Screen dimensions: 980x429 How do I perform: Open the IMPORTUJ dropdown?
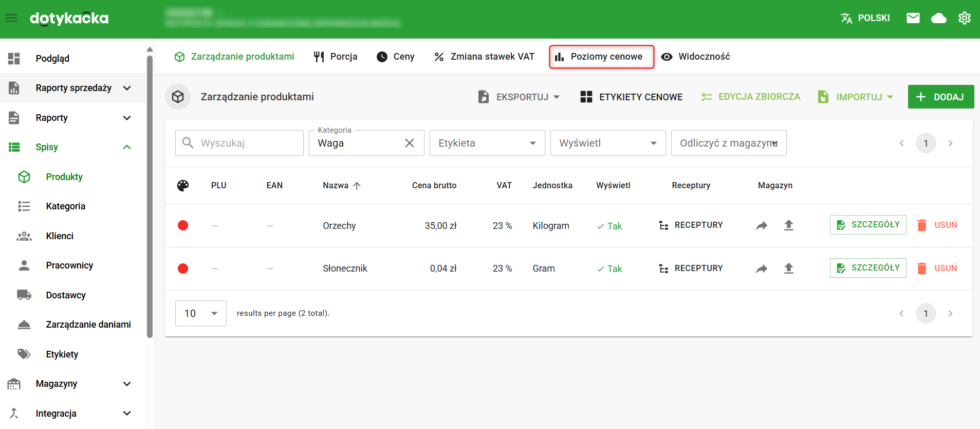(x=856, y=97)
